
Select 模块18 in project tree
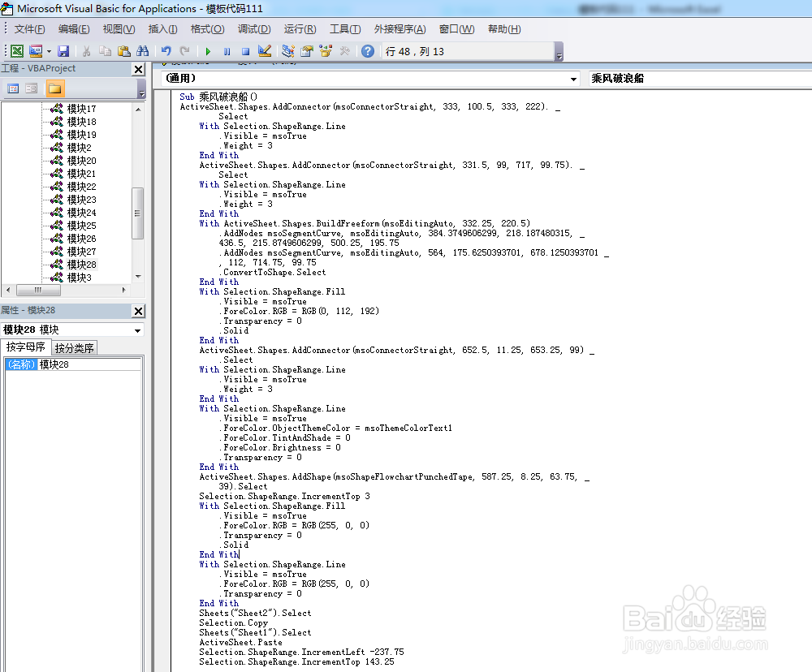[x=81, y=122]
